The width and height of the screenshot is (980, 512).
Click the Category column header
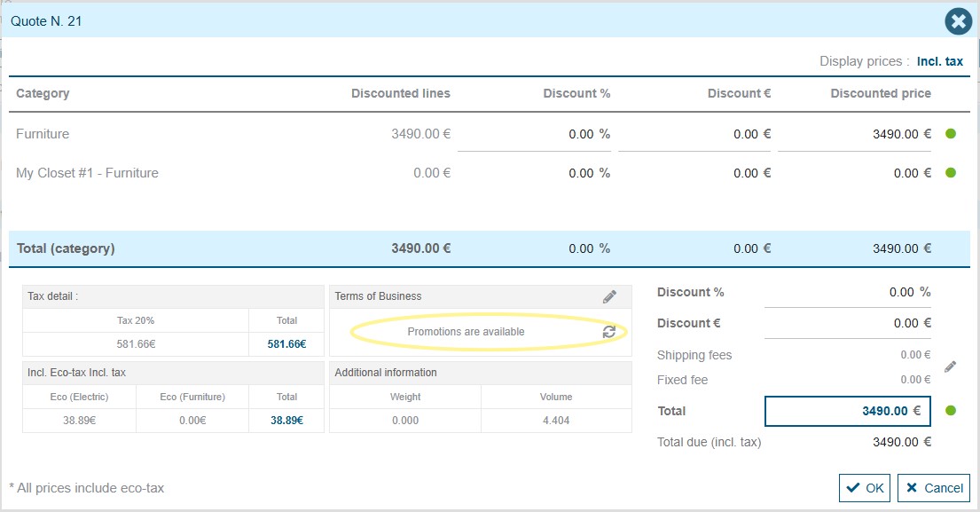click(x=43, y=93)
